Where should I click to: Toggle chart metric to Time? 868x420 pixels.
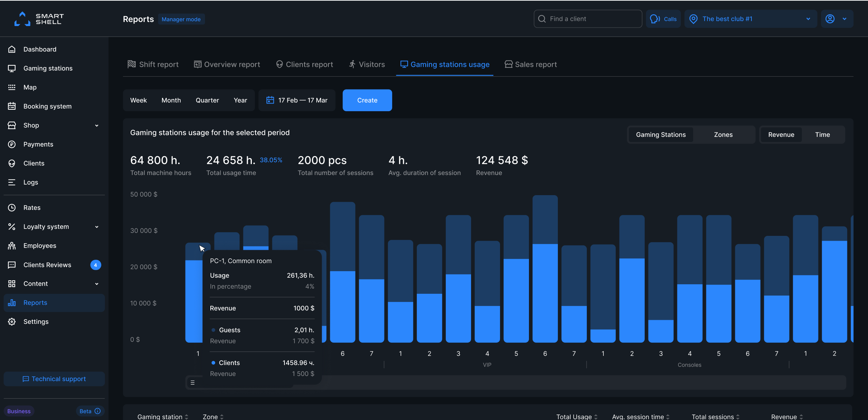(822, 135)
